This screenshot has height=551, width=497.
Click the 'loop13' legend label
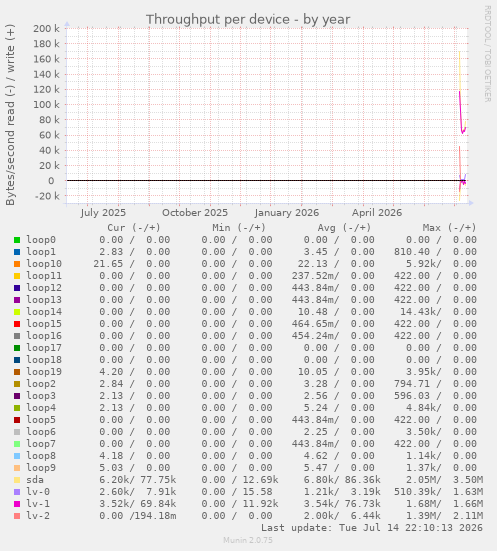click(x=44, y=300)
